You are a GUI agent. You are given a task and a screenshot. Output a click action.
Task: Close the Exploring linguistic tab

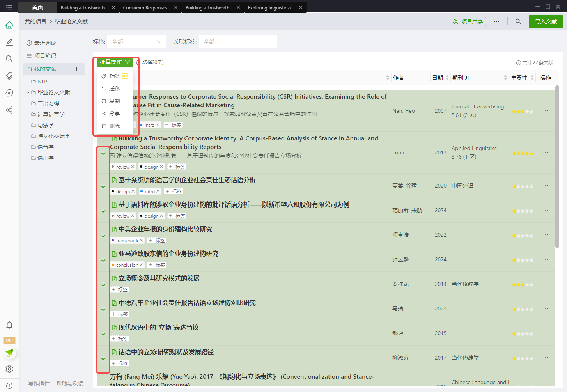click(x=301, y=7)
